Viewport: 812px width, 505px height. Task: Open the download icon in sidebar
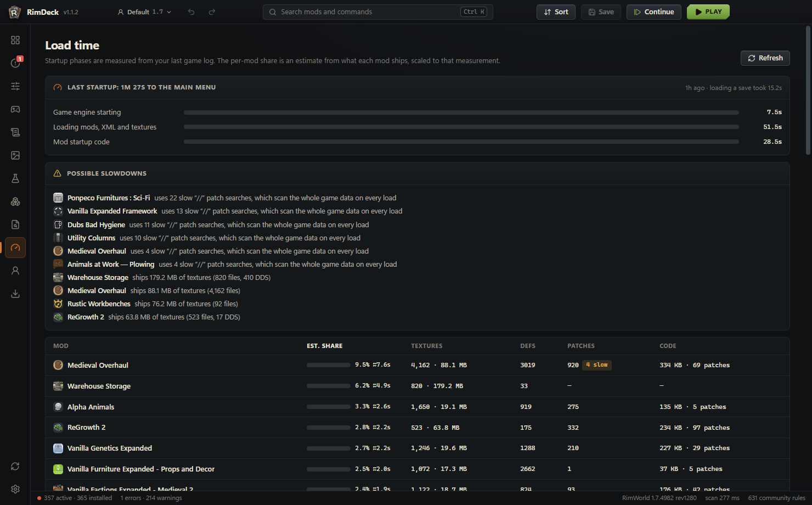[x=15, y=294]
